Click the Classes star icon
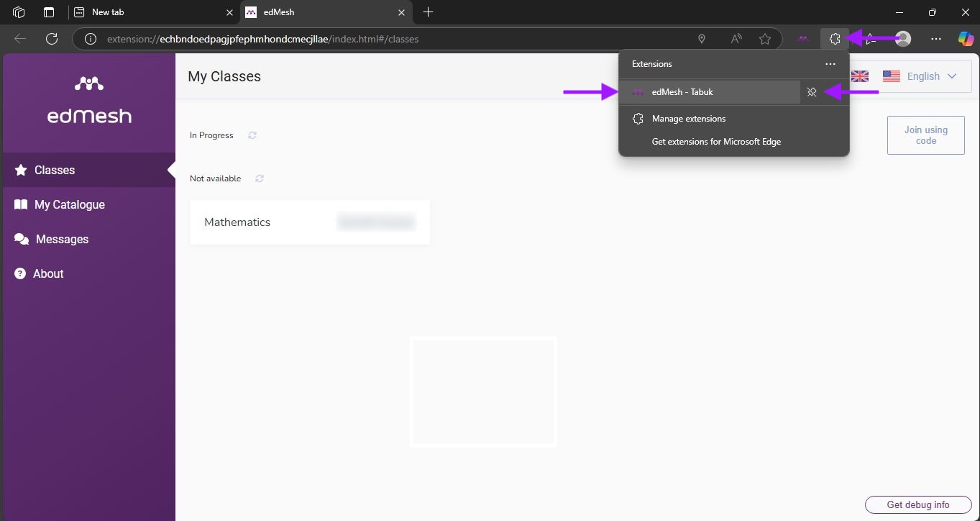The height and width of the screenshot is (521, 980). coord(21,170)
